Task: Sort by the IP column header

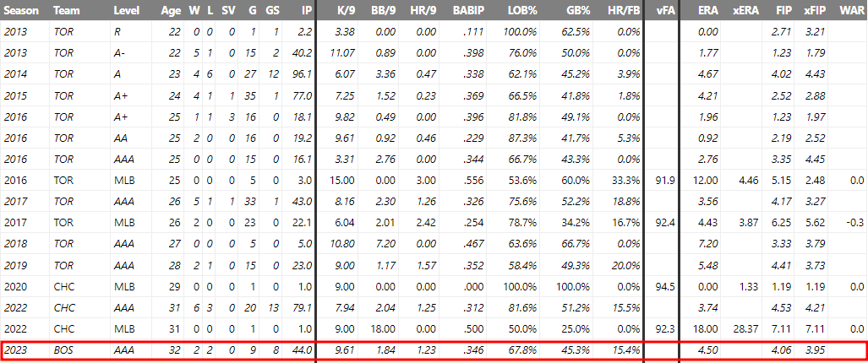Action: [x=307, y=10]
